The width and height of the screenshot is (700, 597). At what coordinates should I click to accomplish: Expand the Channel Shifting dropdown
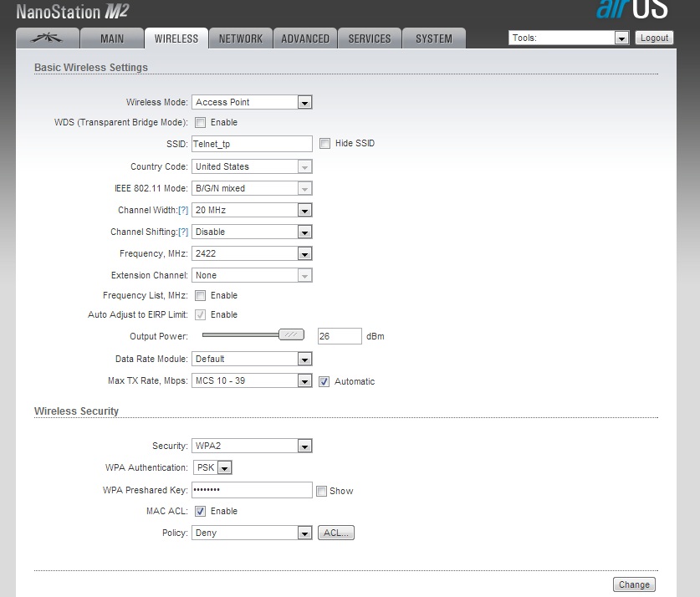point(252,232)
